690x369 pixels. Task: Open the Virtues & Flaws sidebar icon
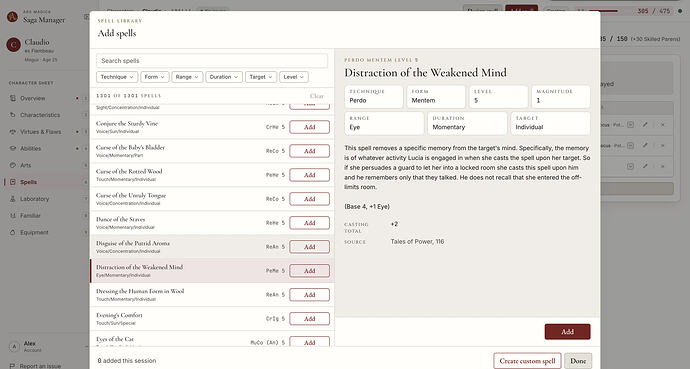[13, 132]
